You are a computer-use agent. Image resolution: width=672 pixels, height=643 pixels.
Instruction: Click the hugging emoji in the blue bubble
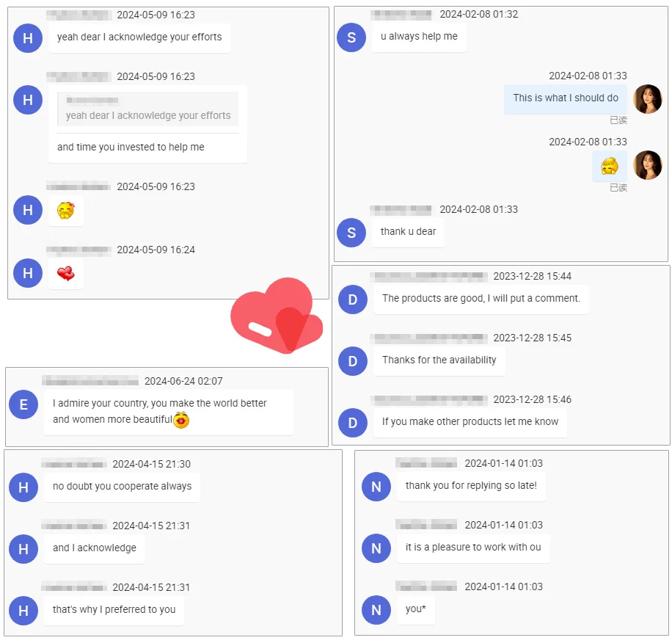tap(610, 167)
